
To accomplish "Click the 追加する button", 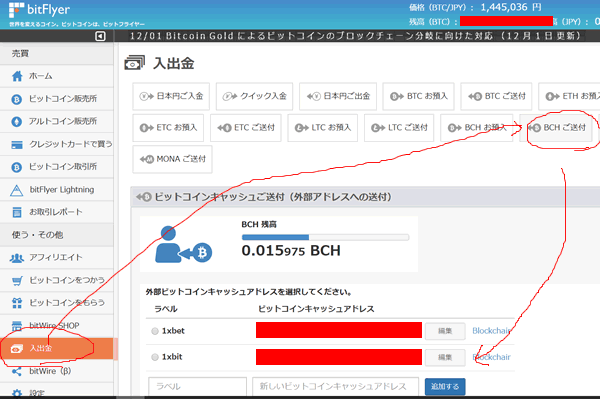I will point(445,387).
